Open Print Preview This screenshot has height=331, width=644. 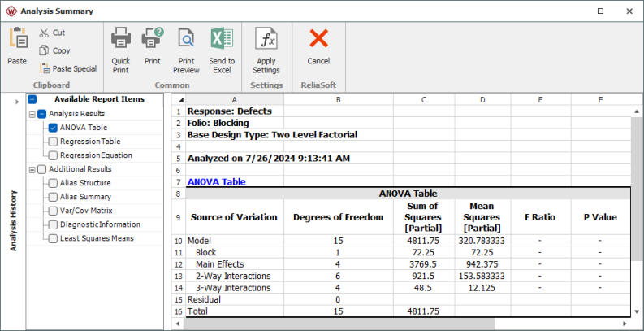point(186,39)
